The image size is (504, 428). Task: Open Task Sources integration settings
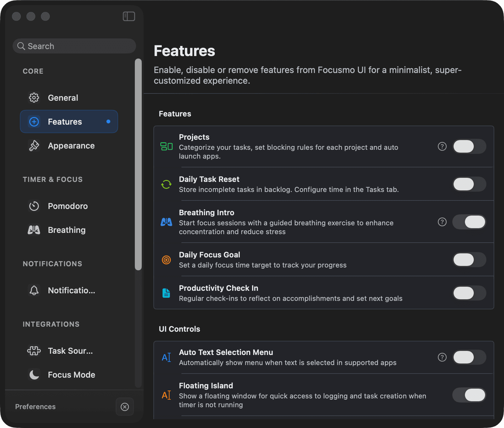69,351
